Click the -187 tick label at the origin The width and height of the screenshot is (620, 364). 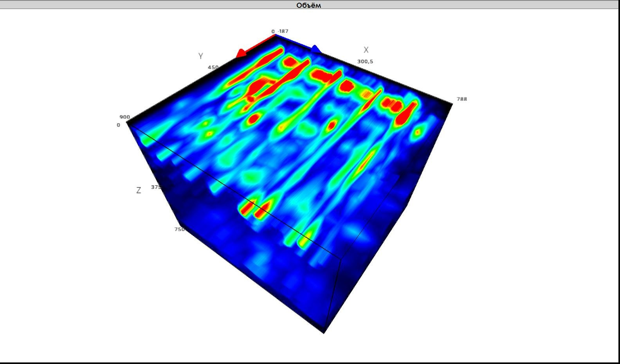pos(283,31)
